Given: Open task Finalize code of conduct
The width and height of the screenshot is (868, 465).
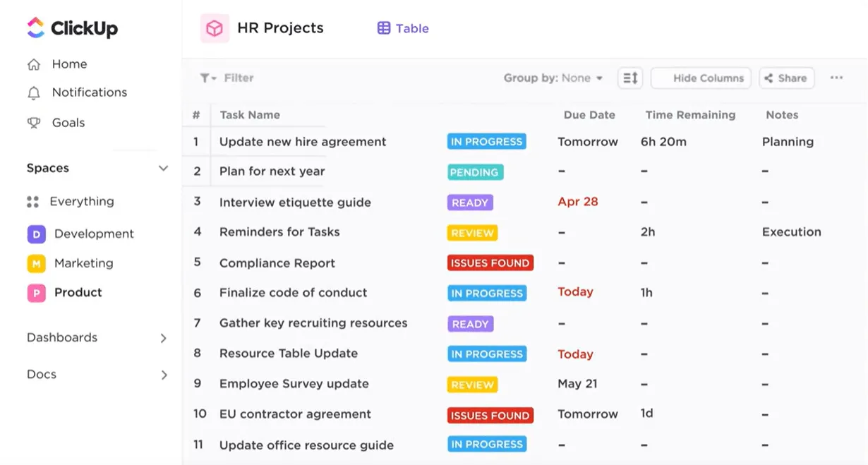Looking at the screenshot, I should [x=294, y=293].
